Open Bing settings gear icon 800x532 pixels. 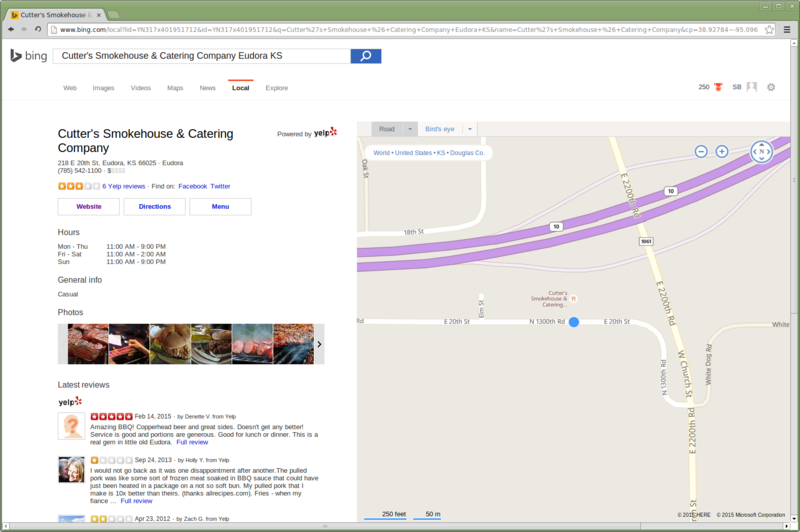771,87
